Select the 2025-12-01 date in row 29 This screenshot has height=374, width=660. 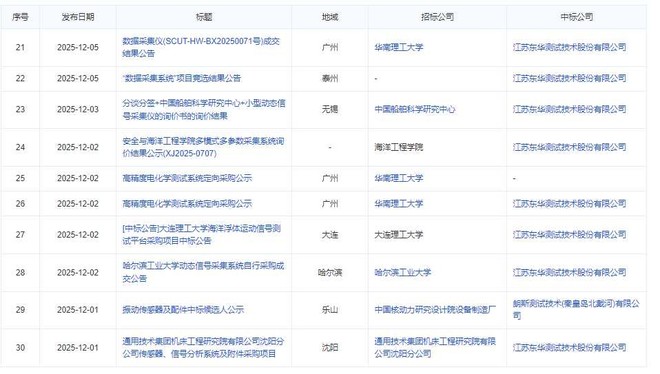coord(78,310)
